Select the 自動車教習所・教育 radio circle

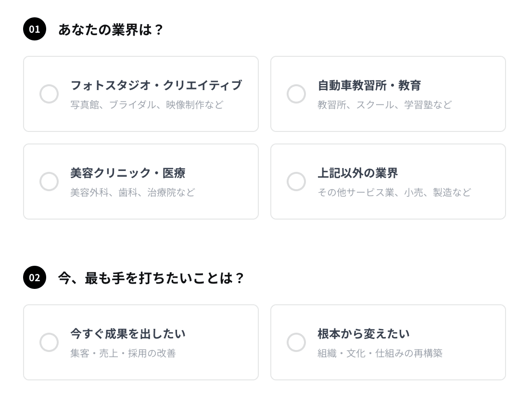296,94
